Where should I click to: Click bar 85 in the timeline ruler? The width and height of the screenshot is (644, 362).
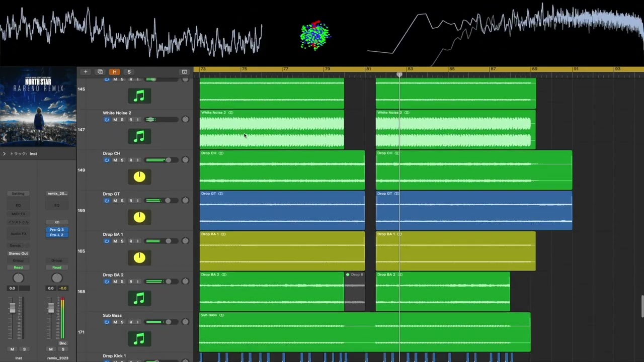pos(451,69)
